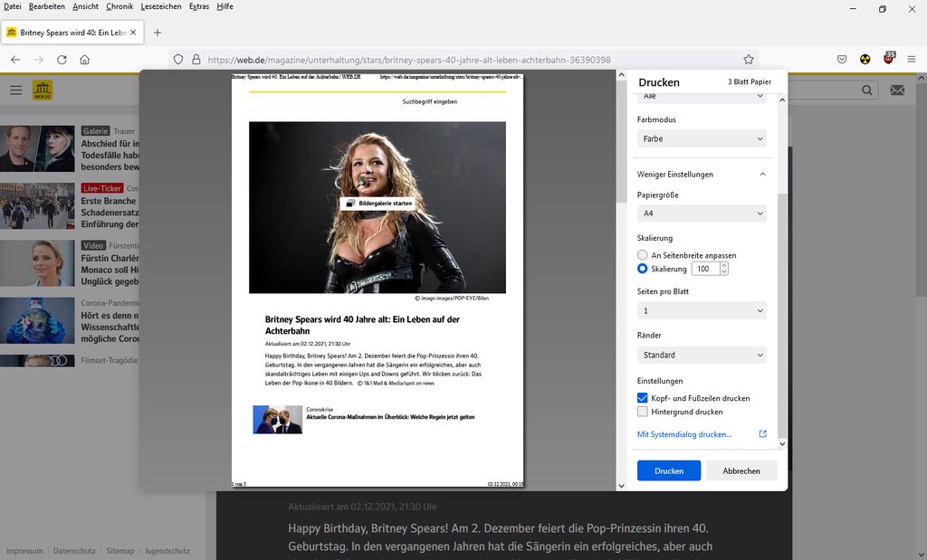Toggle 'Kopf- und Fußzeilen drucken' checkbox

tap(643, 398)
